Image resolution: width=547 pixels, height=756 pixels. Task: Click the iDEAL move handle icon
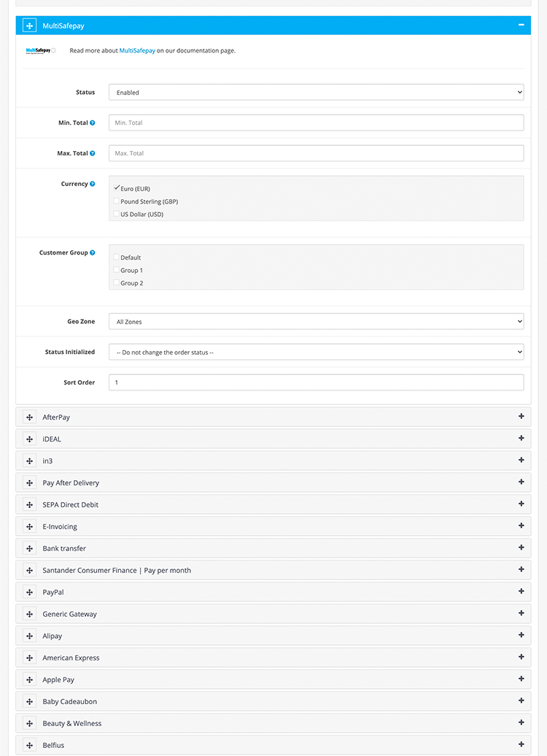29,439
